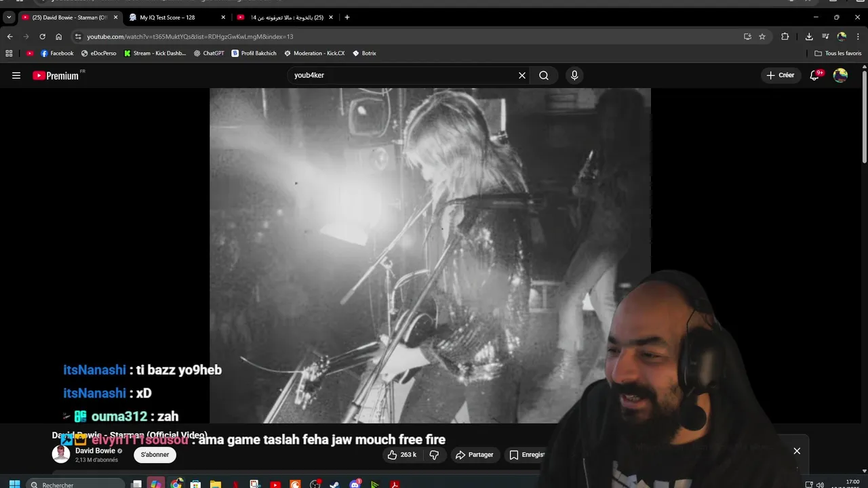The height and width of the screenshot is (488, 868).
Task: Click the Rechercher taskbar search box
Action: pyautogui.click(x=76, y=484)
